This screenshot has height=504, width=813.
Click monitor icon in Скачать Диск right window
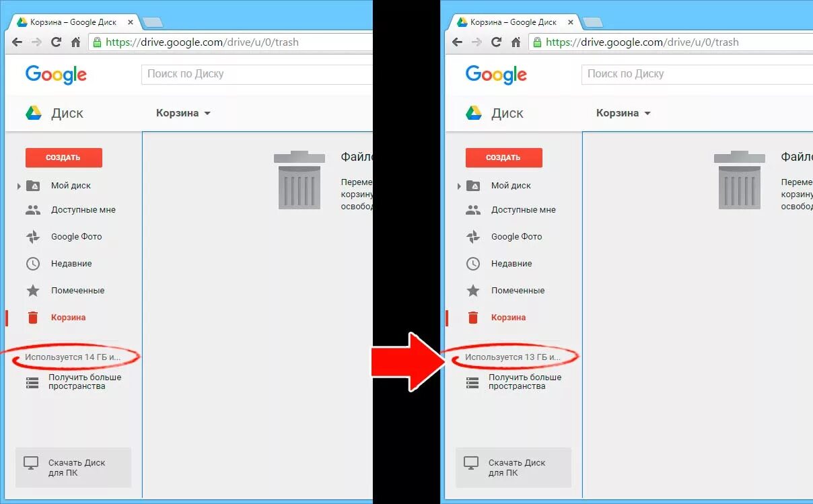(472, 464)
